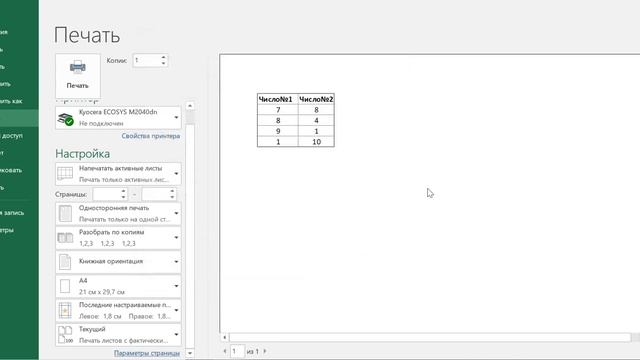Viewport: 640px width, 360px height.
Task: Open the Последние настраиваемые поля margins dropdown
Action: click(118, 310)
